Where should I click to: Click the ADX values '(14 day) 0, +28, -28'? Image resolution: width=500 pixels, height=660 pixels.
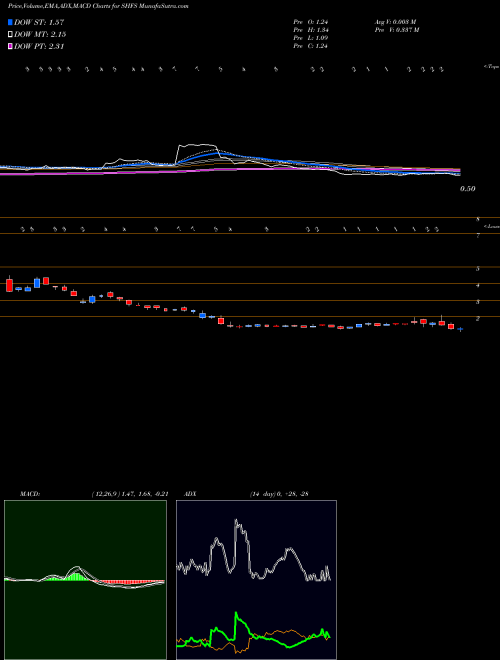(280, 494)
